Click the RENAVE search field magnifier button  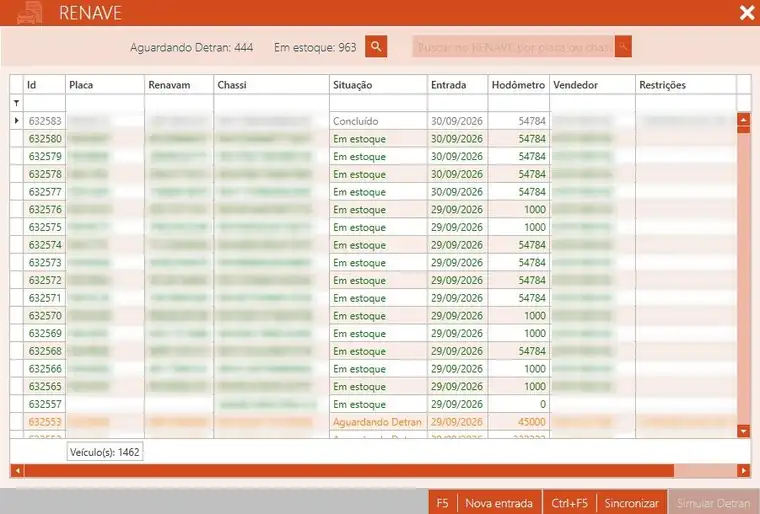click(x=623, y=47)
